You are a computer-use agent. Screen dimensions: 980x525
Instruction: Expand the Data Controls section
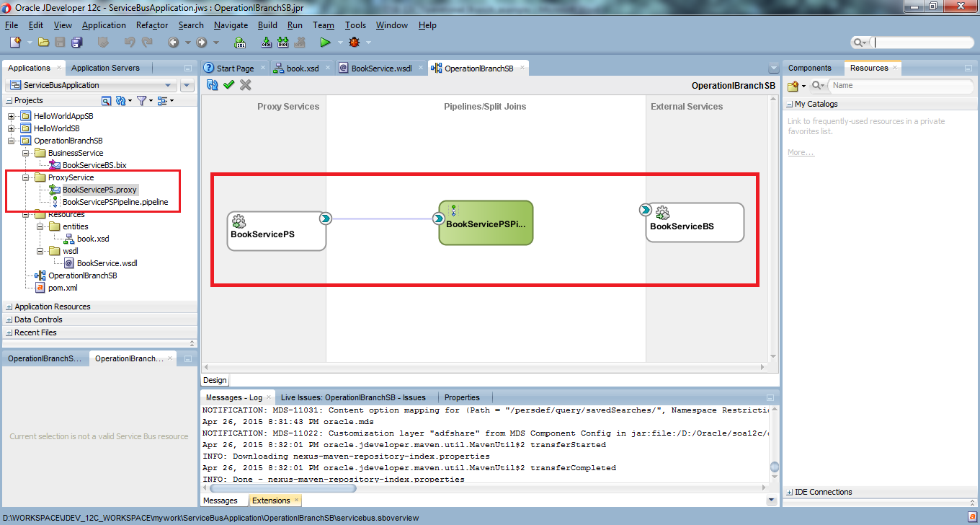(9, 319)
